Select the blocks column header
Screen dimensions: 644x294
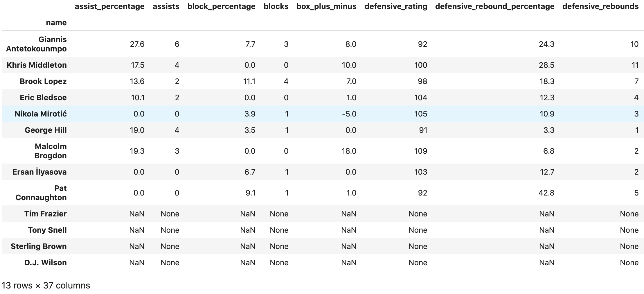(276, 6)
